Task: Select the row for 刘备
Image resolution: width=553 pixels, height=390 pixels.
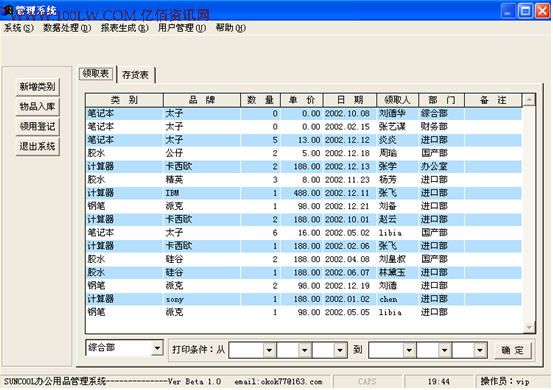Action: click(x=304, y=206)
